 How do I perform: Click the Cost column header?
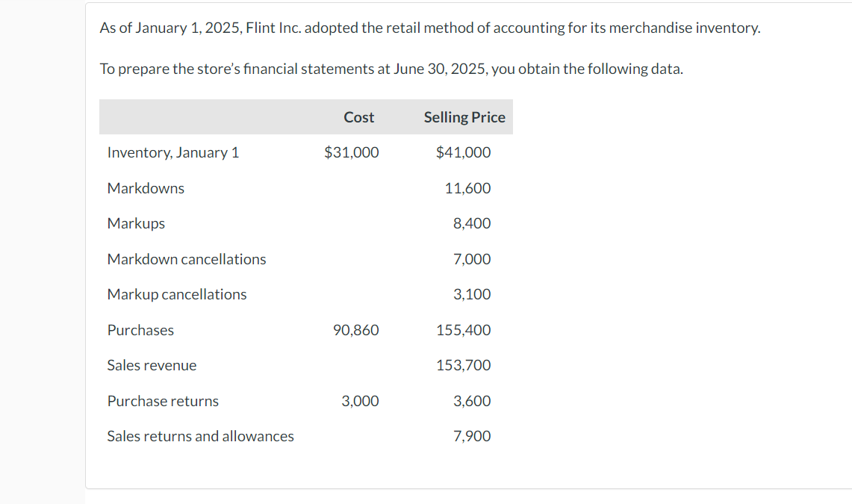coord(358,117)
